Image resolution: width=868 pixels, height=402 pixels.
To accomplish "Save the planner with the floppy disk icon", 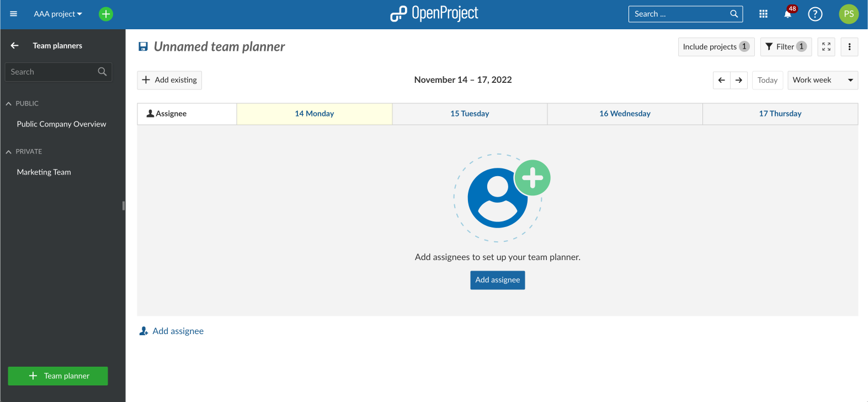I will pos(143,46).
